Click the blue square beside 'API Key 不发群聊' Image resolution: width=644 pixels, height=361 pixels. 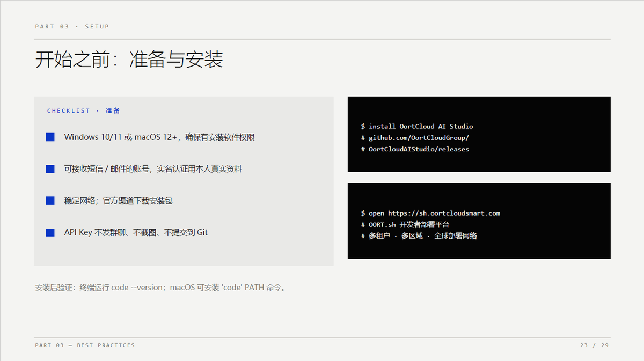pyautogui.click(x=50, y=232)
